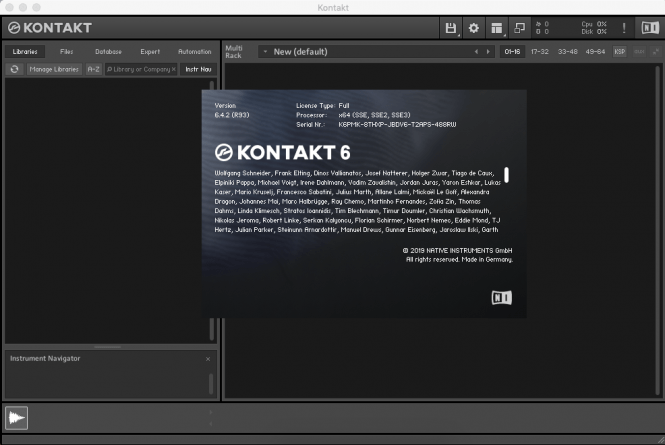Switch to the Libraries tab

coord(25,52)
